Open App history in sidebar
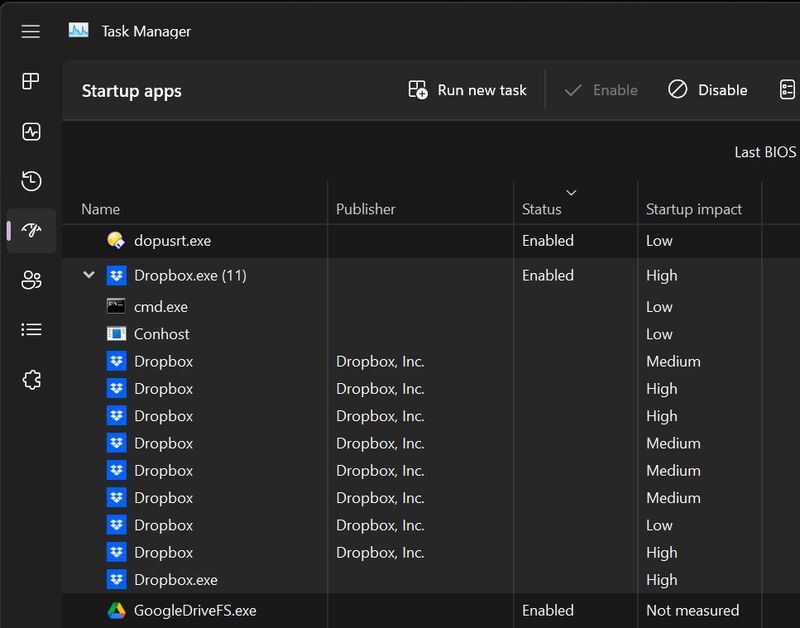This screenshot has height=628, width=800. [31, 181]
